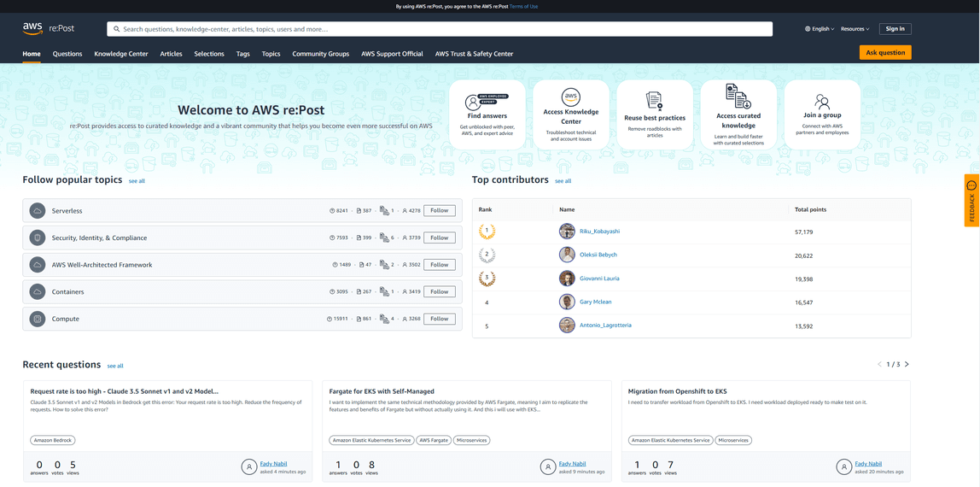Viewport: 980px width, 487px height.
Task: Follow the Compute topic
Action: click(x=440, y=319)
